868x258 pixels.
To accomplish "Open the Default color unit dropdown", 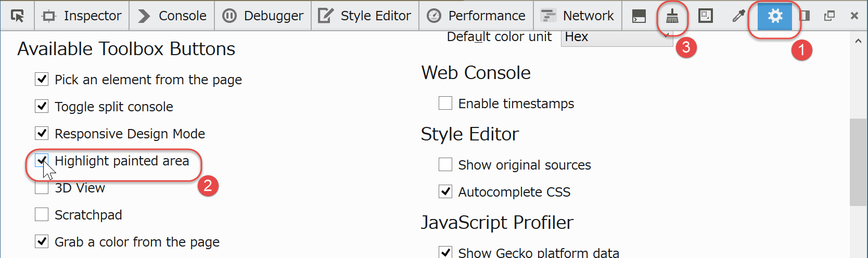I will pos(617,37).
